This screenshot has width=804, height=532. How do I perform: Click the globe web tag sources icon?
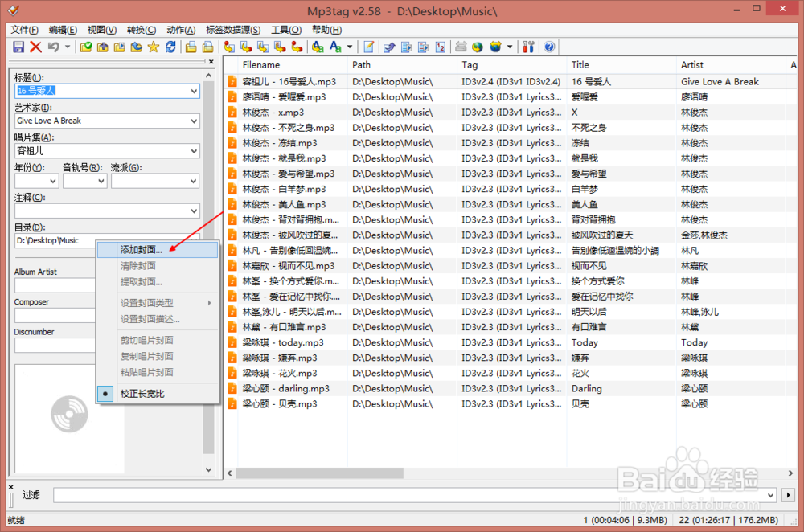478,47
